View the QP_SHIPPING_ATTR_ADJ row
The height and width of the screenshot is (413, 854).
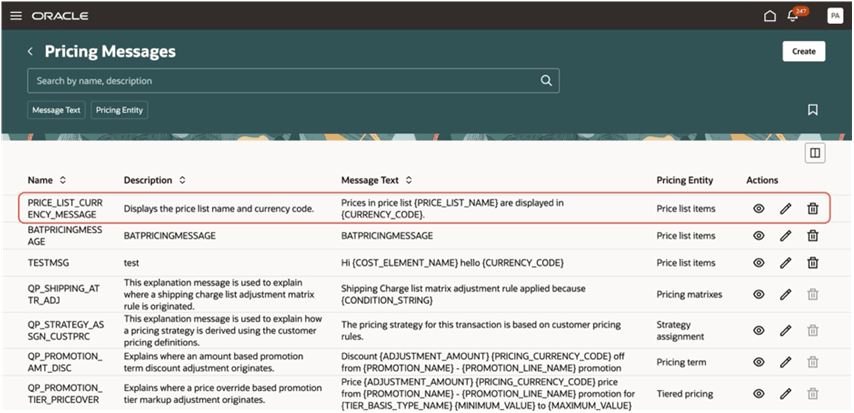pyautogui.click(x=759, y=294)
